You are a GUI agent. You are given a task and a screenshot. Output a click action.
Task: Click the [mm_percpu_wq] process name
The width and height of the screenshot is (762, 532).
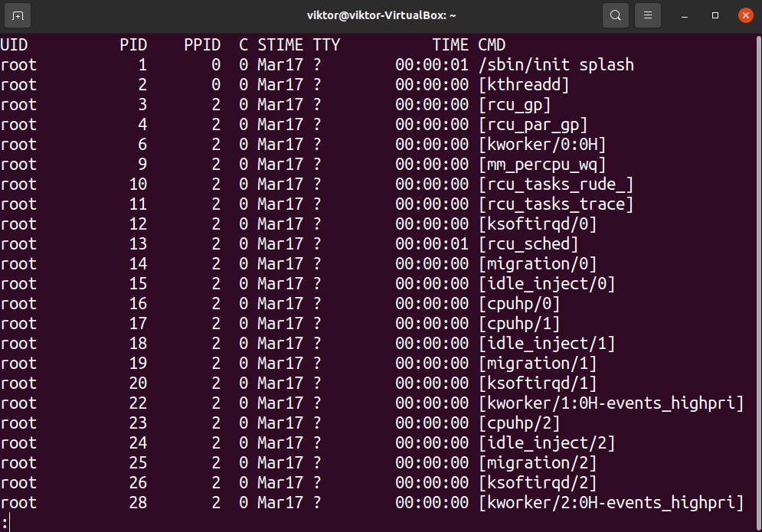point(542,165)
